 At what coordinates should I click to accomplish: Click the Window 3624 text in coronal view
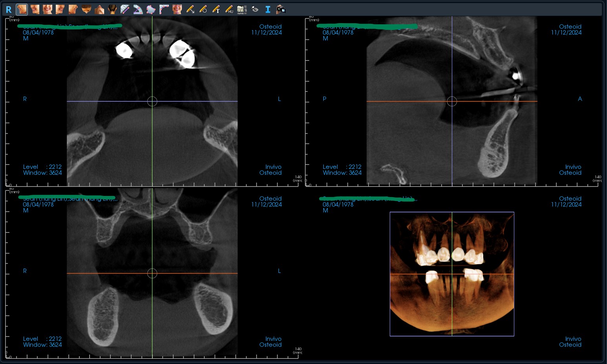42,345
